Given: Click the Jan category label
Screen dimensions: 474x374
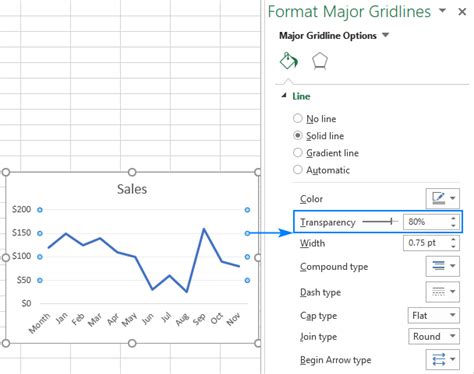Looking at the screenshot, I should point(61,318).
